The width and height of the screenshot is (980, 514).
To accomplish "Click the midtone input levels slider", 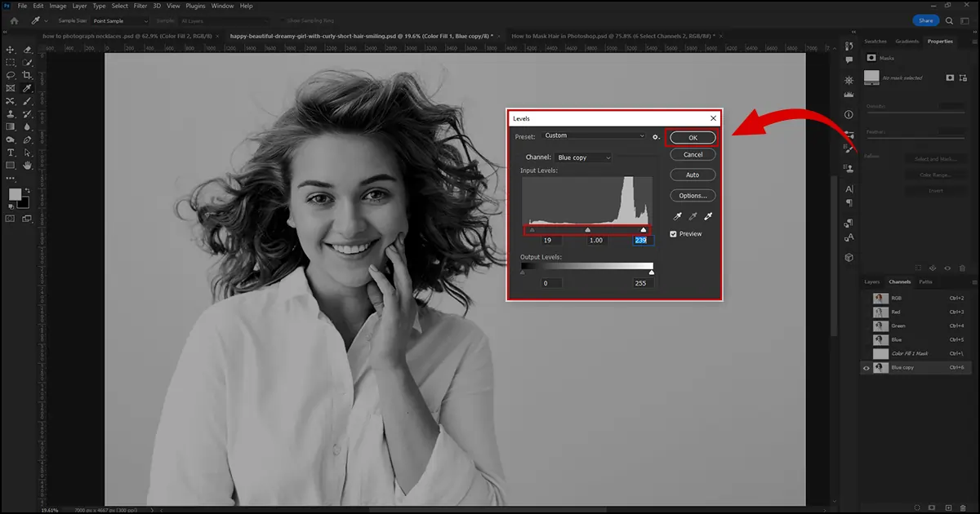I will 588,230.
